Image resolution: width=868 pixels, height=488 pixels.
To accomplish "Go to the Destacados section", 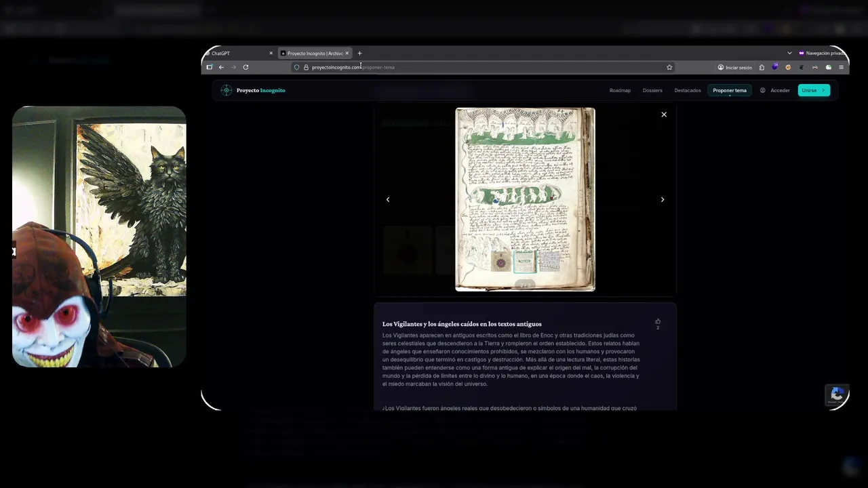I will coord(688,90).
